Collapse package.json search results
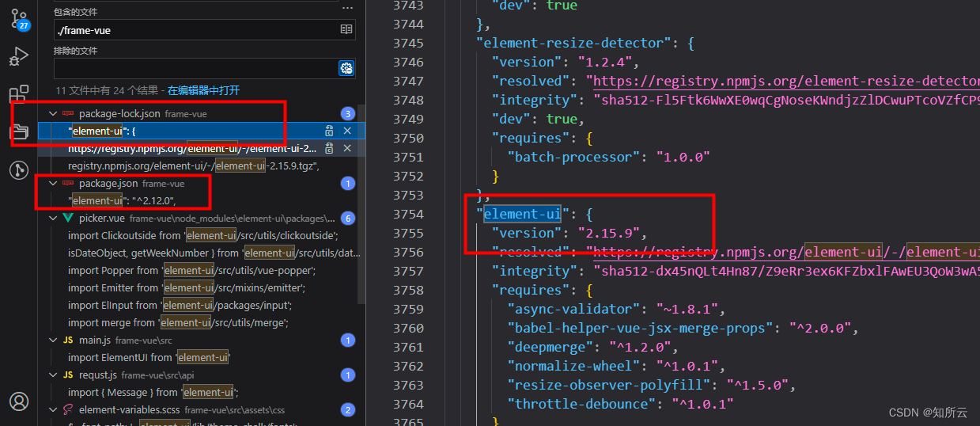Image resolution: width=980 pixels, height=426 pixels. point(53,184)
